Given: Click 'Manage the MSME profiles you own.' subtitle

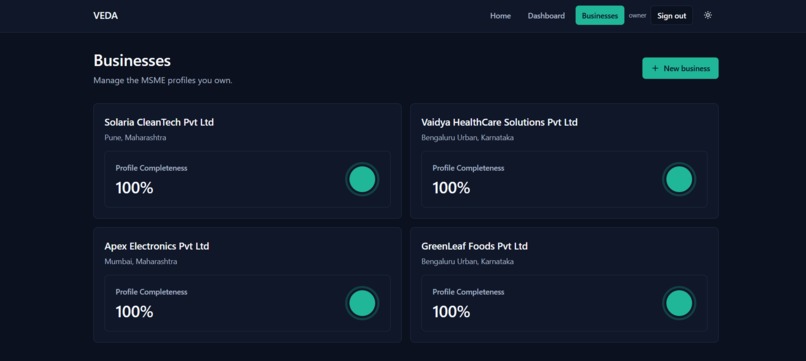Looking at the screenshot, I should click(x=163, y=81).
